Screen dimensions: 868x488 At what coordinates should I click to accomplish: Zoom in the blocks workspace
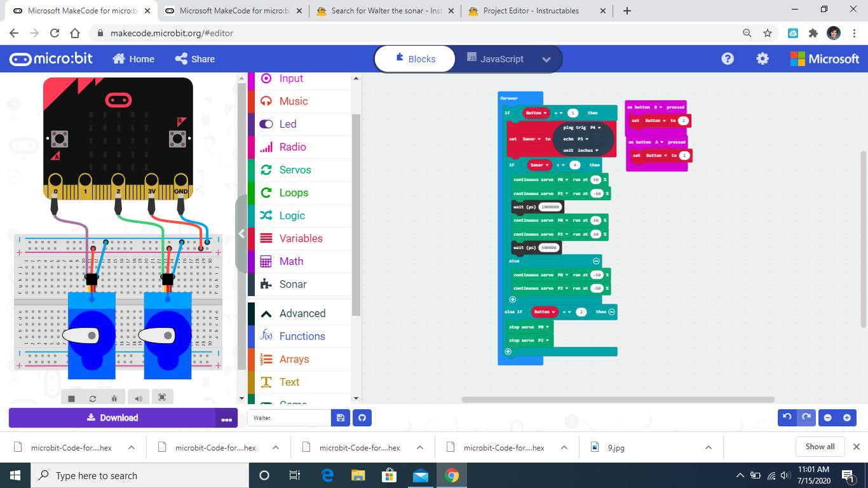(x=847, y=417)
